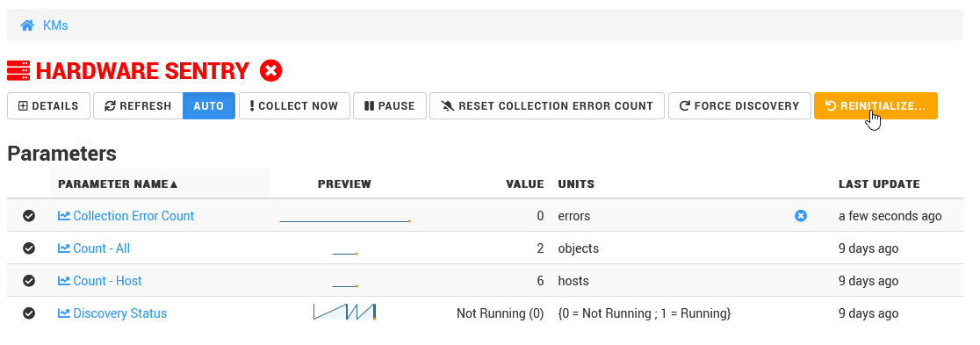Click the red error status icon after Hardware Sentry
The width and height of the screenshot is (980, 345).
[270, 70]
